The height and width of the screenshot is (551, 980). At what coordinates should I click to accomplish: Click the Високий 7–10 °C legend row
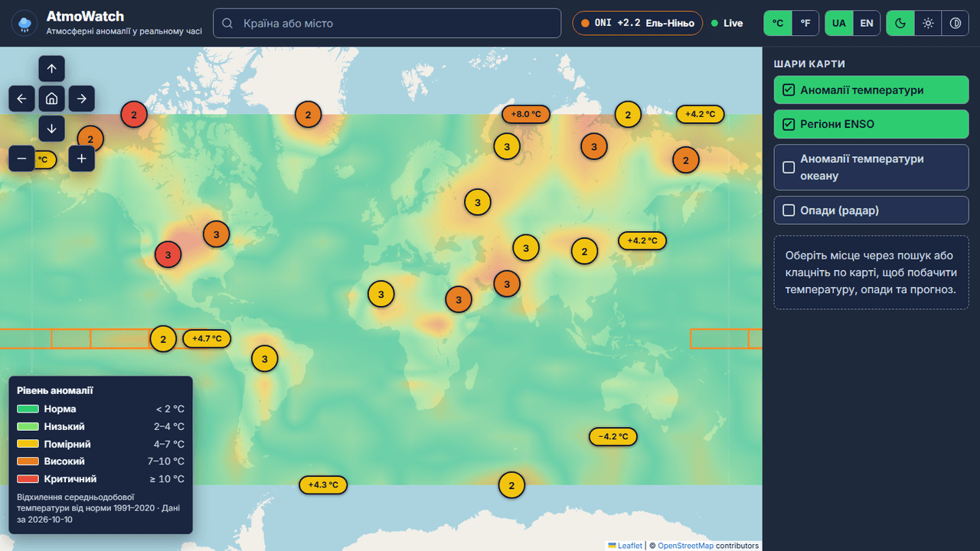[x=100, y=461]
